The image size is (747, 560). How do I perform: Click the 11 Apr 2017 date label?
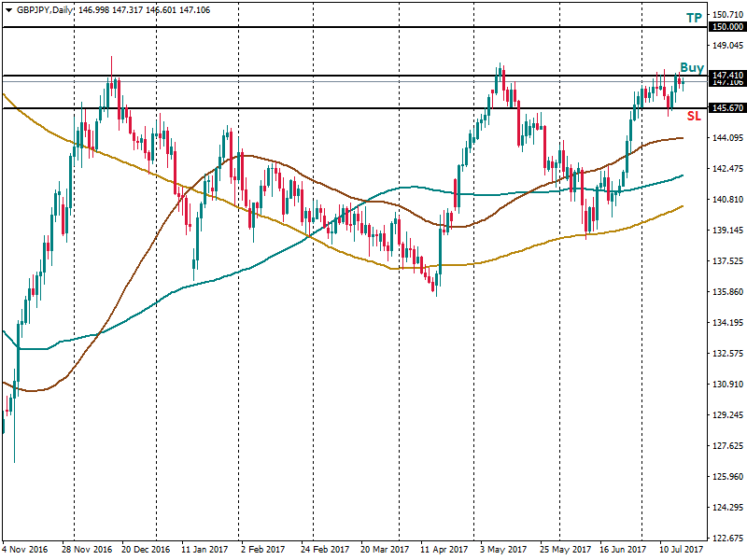[x=444, y=550]
